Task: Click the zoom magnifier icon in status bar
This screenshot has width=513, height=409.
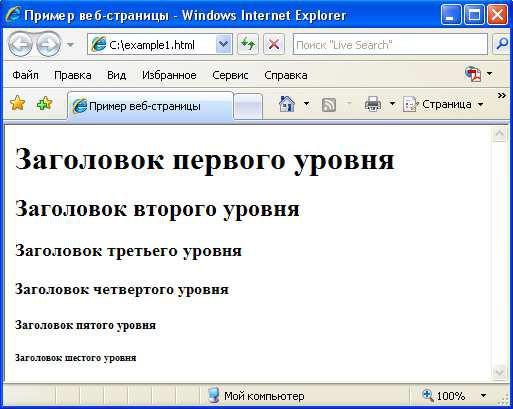Action: coord(427,395)
